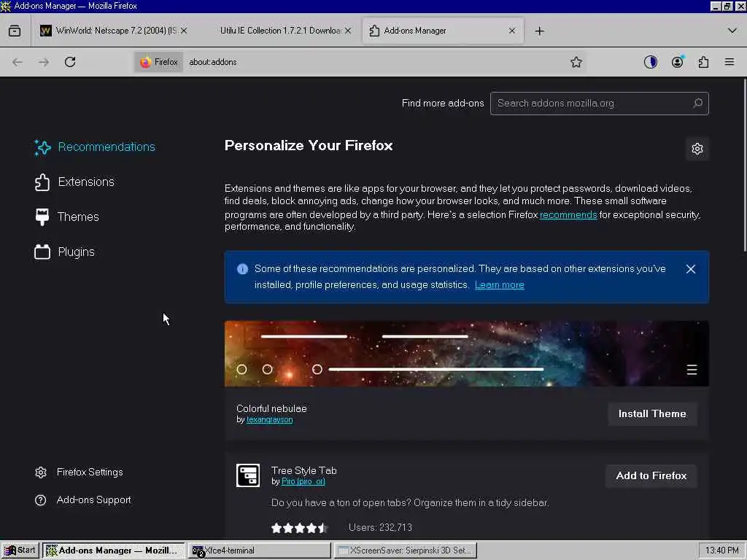Click the Tree Style Tab icon
The width and height of the screenshot is (747, 560).
pyautogui.click(x=248, y=475)
